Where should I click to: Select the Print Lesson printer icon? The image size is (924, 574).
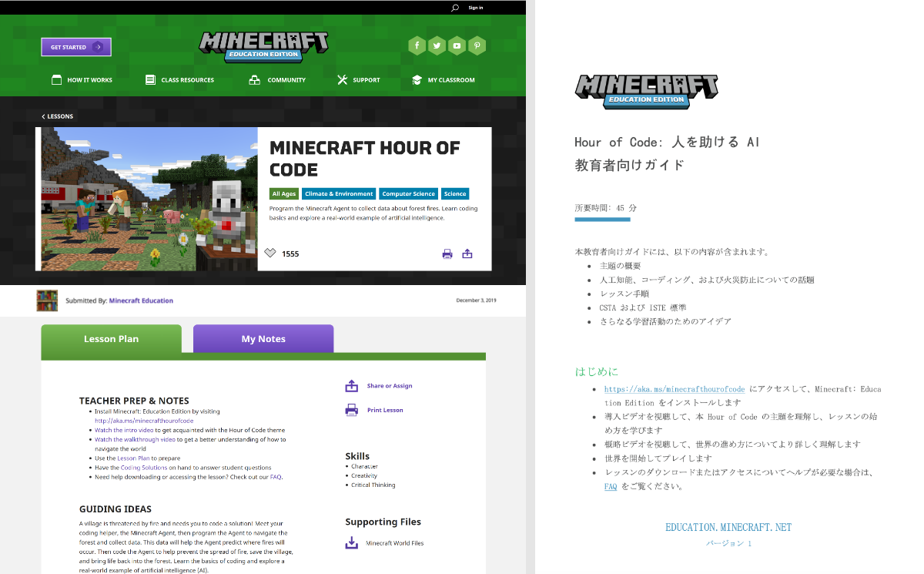pos(353,409)
